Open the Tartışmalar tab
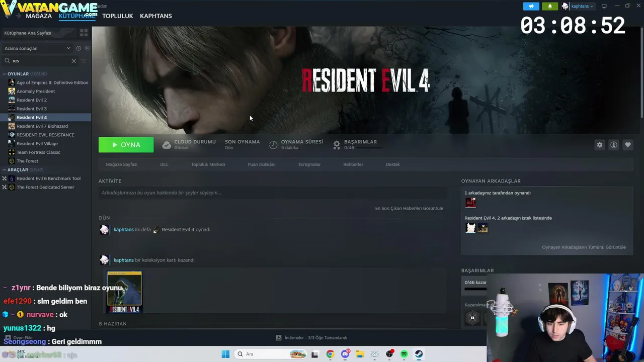Image resolution: width=644 pixels, height=362 pixels. (309, 164)
